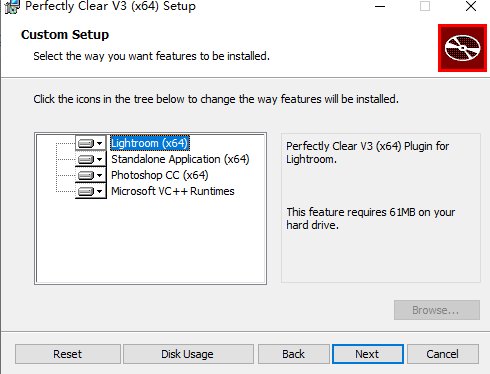Cancel the Perfectly Clear setup
Image resolution: width=490 pixels, height=374 pixels.
[x=443, y=354]
